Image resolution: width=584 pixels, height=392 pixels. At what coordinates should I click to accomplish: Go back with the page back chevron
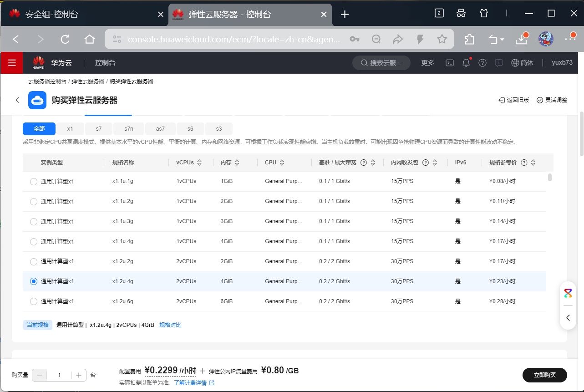17,100
